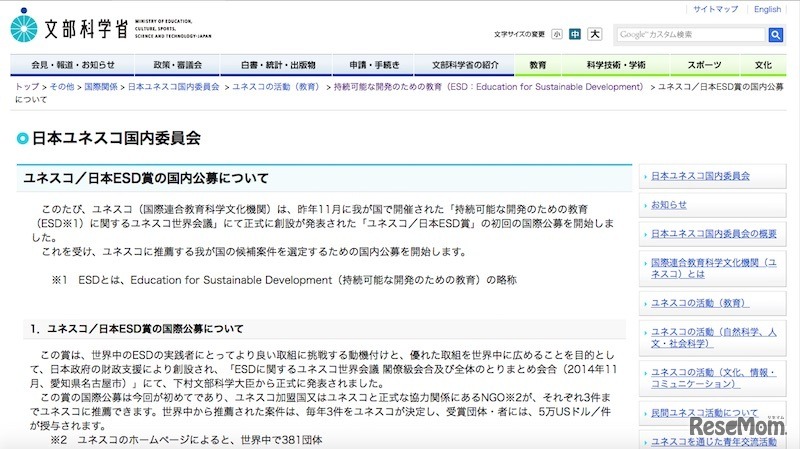The image size is (800, 449).
Task: Open sidebar link 国際連合教育科学文化機関とは
Action: click(713, 268)
